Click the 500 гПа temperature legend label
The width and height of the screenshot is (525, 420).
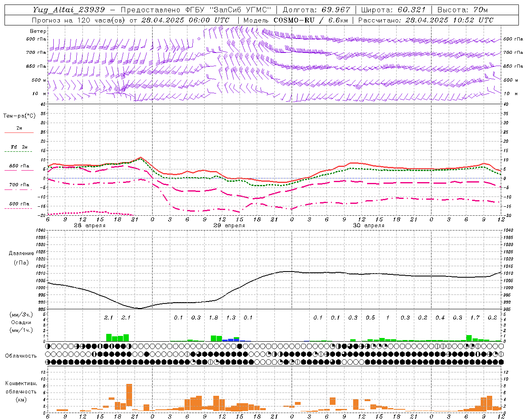coord(19,204)
